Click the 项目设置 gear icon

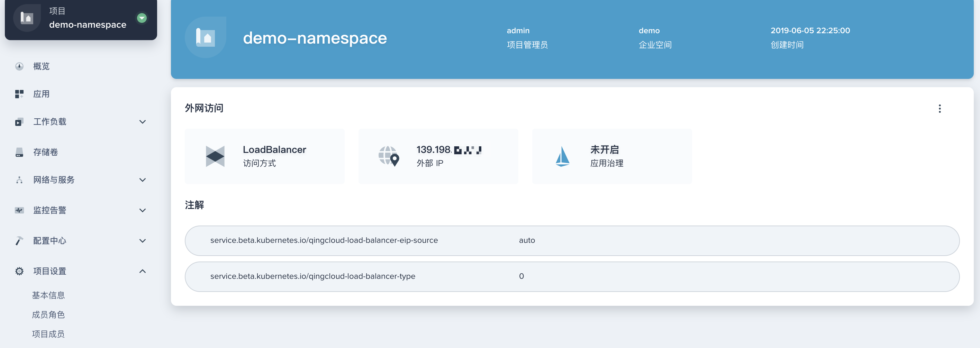pyautogui.click(x=19, y=271)
